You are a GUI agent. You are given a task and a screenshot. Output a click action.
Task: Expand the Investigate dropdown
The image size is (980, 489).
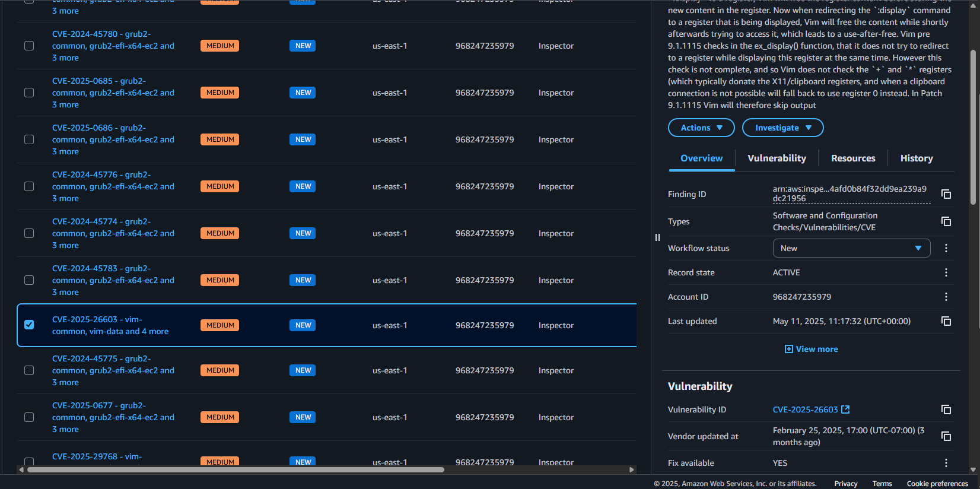pyautogui.click(x=782, y=128)
